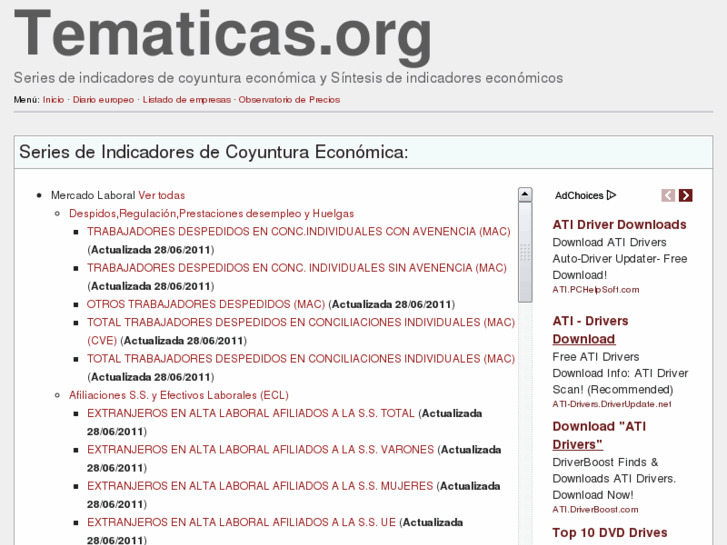Show next ad with right arrow
The image size is (727, 545).
pos(686,195)
